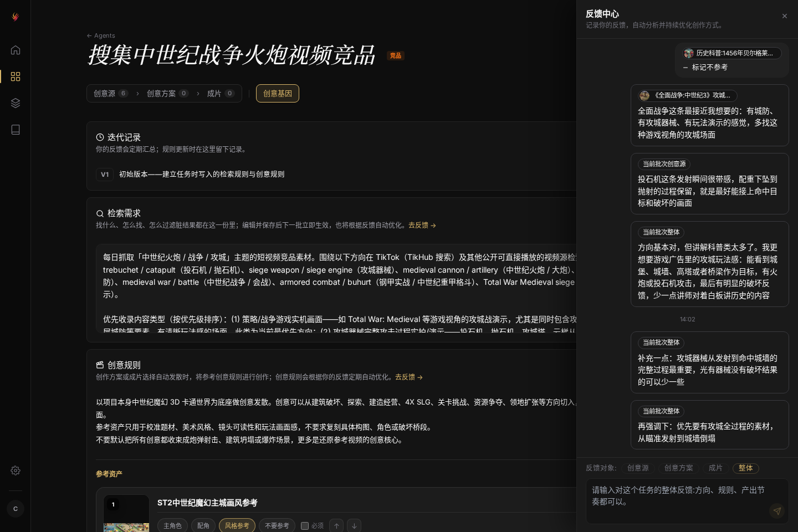
Task: Click the back arrow beside Agents
Action: (x=89, y=35)
